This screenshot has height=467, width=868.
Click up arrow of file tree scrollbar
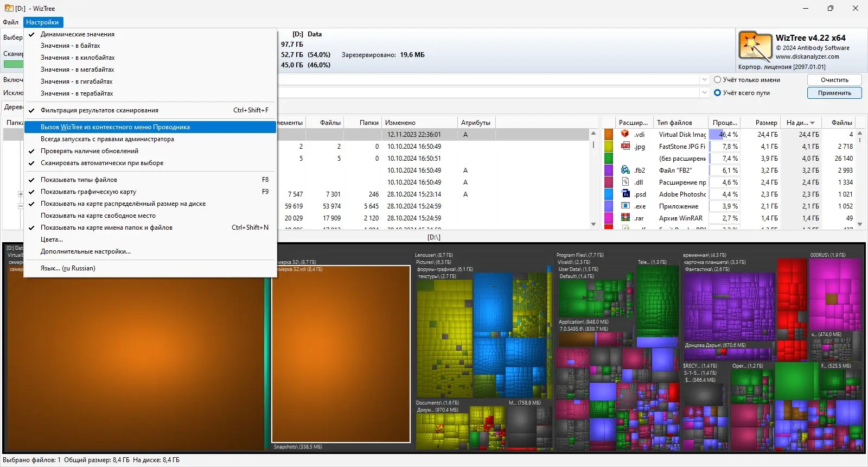point(593,133)
